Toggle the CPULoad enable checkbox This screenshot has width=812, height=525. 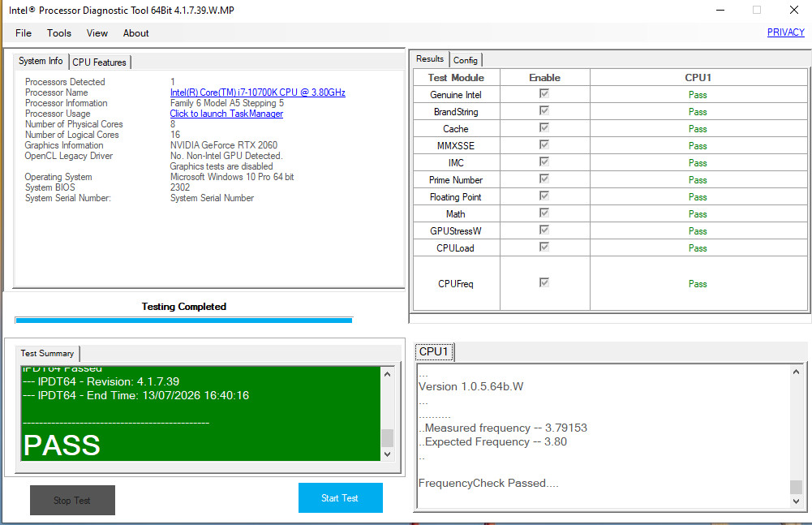click(544, 247)
